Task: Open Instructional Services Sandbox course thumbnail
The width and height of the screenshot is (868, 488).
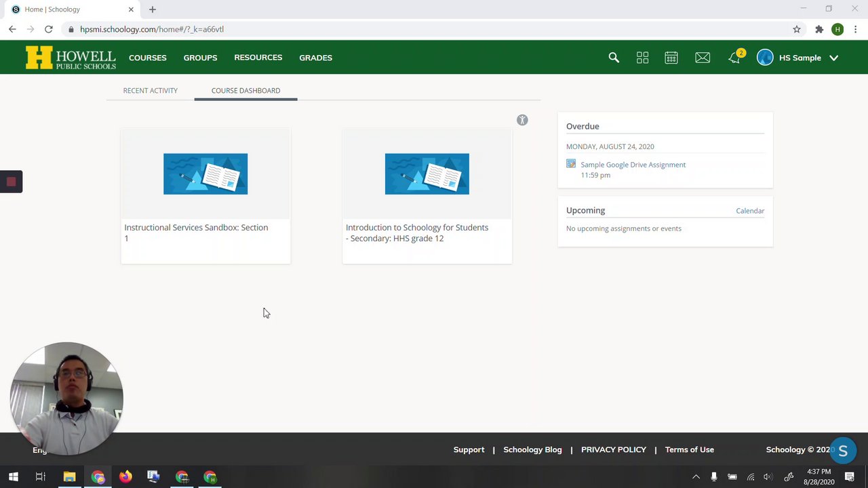Action: tap(205, 174)
